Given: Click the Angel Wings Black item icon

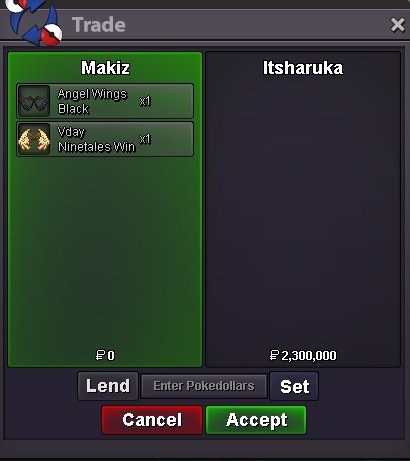Looking at the screenshot, I should point(34,101).
